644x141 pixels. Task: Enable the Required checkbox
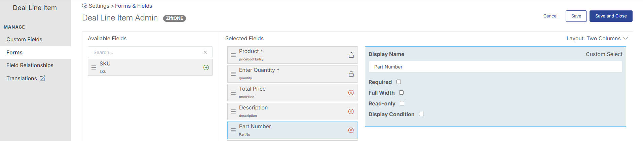pos(399,82)
